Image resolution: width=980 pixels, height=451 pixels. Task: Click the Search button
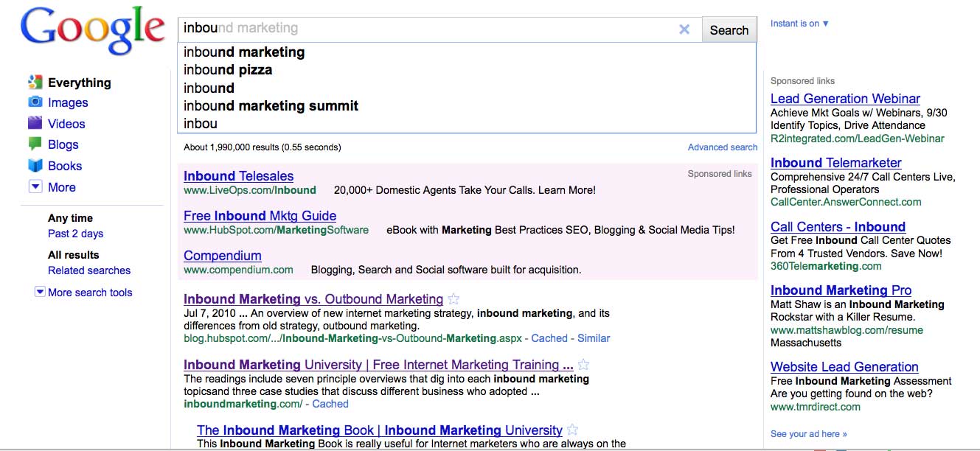click(x=729, y=30)
